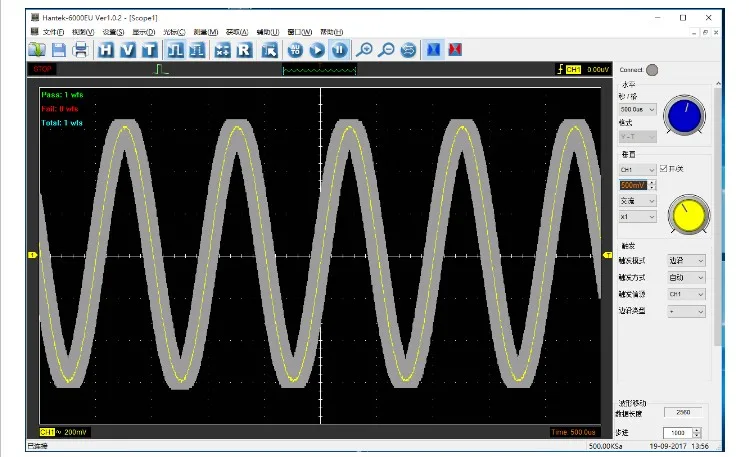
Task: Open trigger settings via T icon
Action: point(150,50)
